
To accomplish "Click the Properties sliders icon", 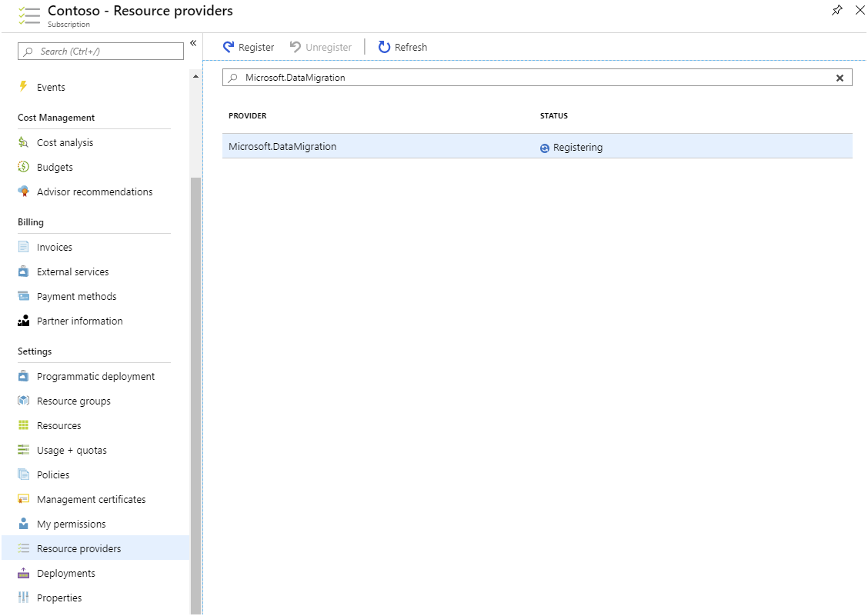I will click(23, 598).
